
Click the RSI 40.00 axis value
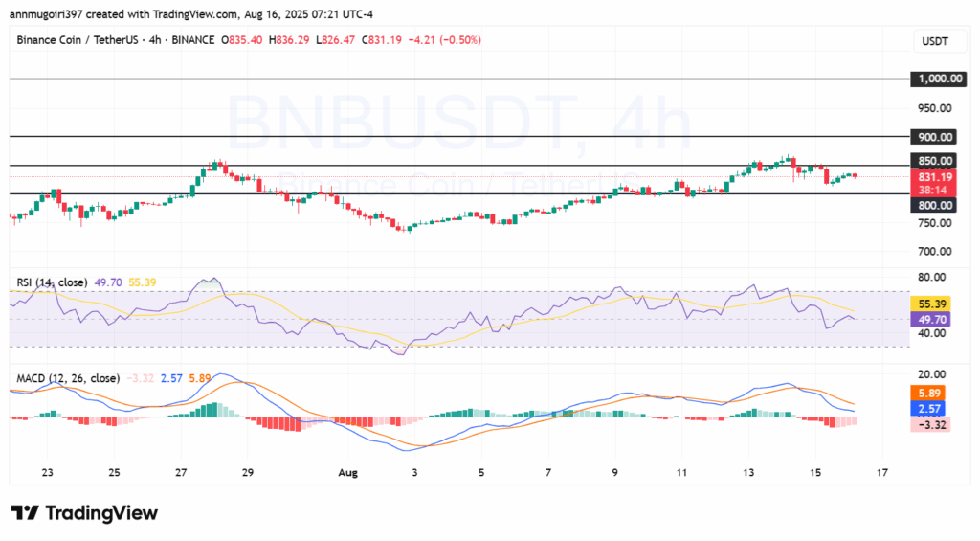(930, 333)
